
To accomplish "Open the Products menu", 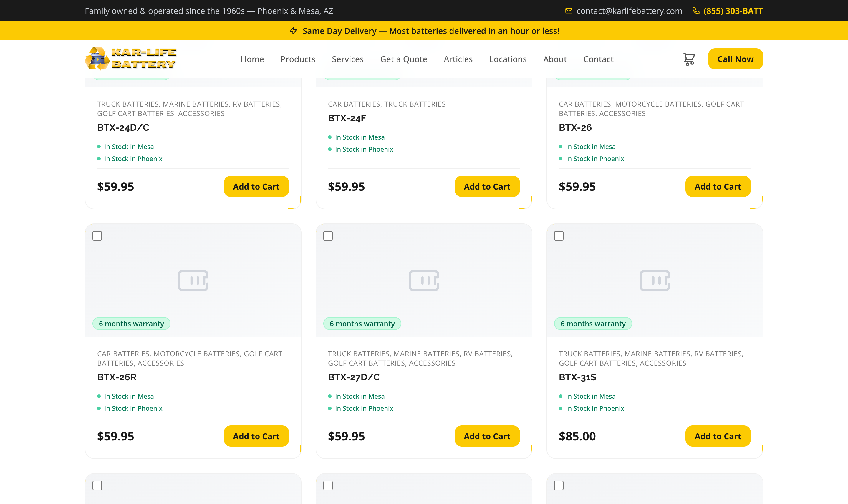I will (298, 59).
